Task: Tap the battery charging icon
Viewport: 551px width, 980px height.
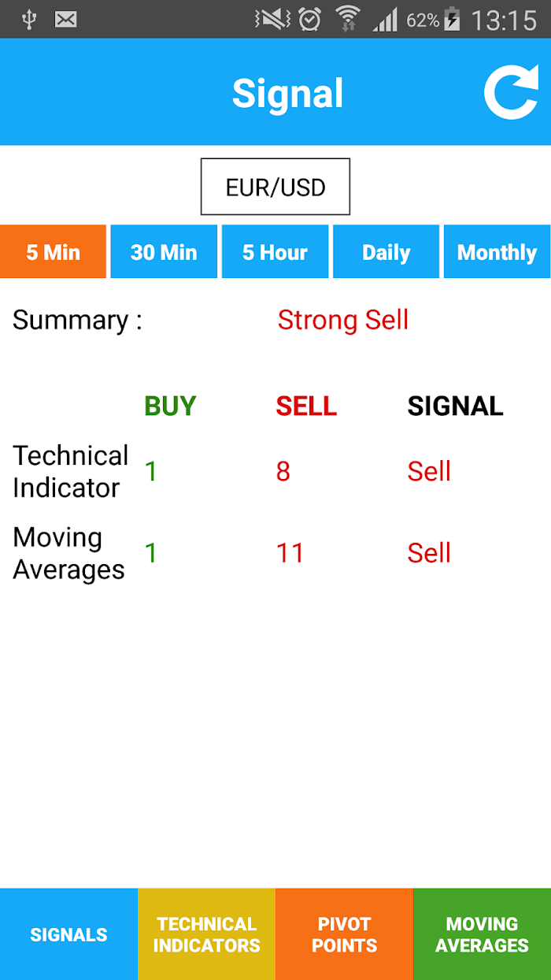Action: tap(453, 19)
